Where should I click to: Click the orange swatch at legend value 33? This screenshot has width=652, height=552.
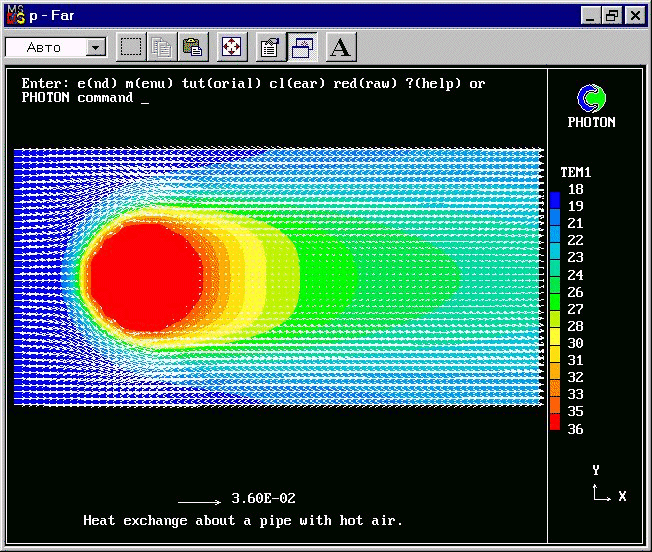[555, 387]
